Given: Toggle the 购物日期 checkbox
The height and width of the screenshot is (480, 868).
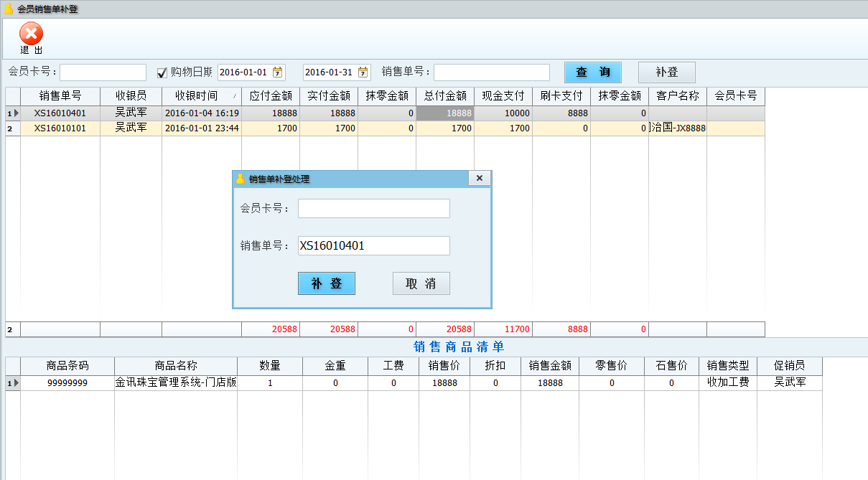Looking at the screenshot, I should [x=162, y=72].
